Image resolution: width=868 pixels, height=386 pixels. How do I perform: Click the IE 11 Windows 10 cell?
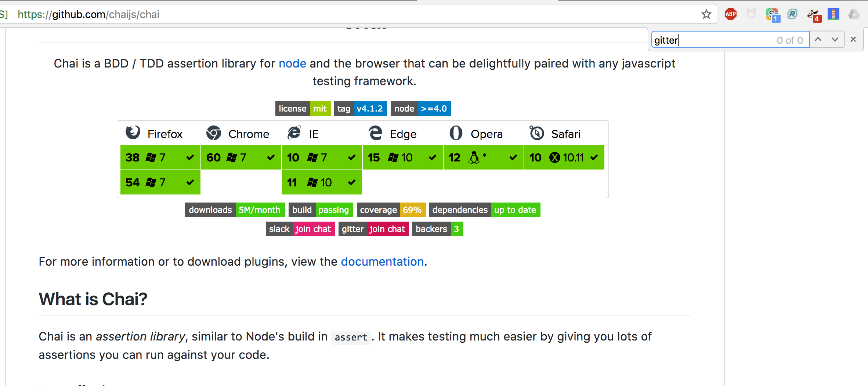tap(322, 182)
